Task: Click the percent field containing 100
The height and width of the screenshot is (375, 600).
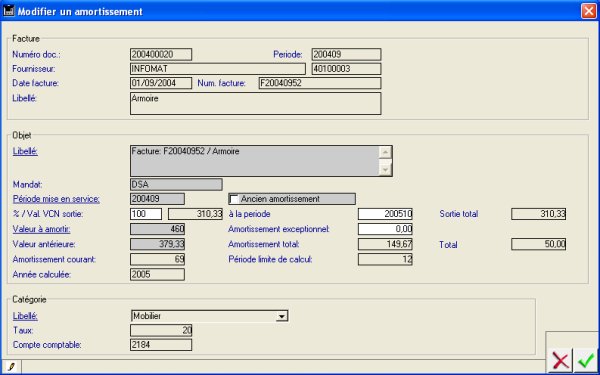Action: click(146, 214)
